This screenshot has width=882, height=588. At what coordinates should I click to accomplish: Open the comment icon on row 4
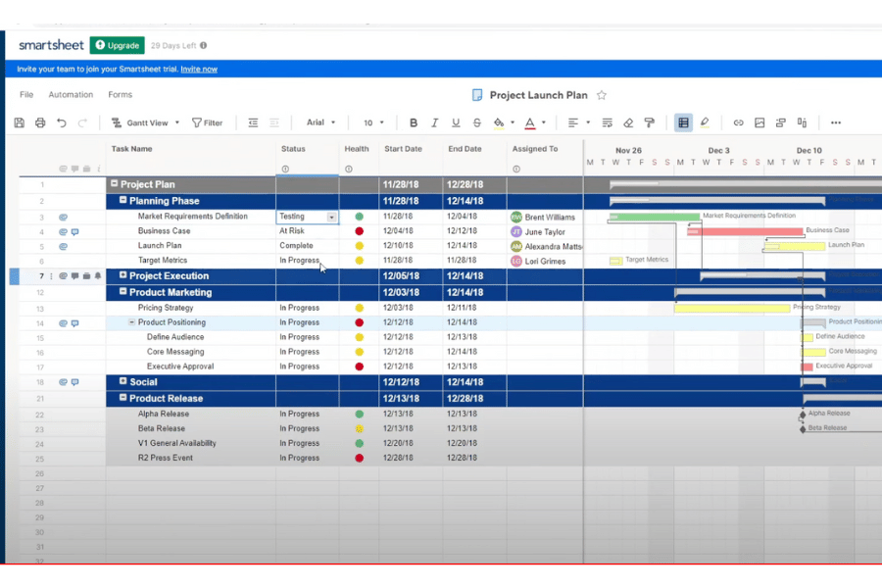[x=74, y=232]
